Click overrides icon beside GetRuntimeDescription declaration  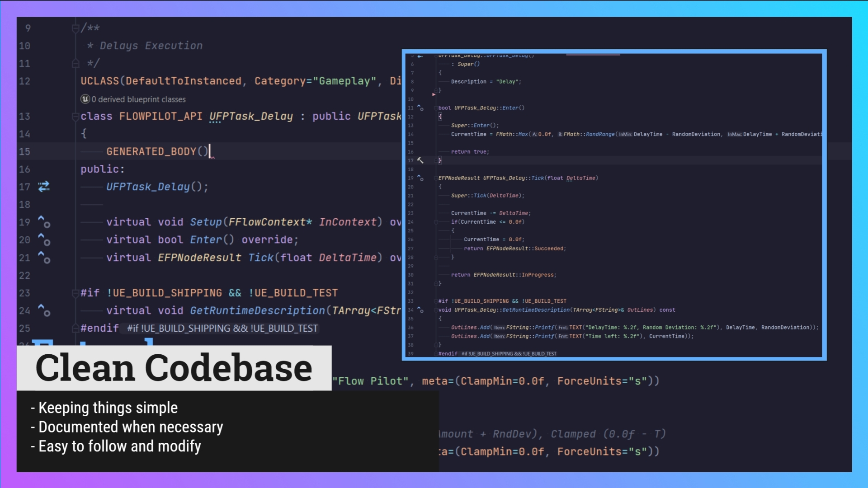coord(44,310)
